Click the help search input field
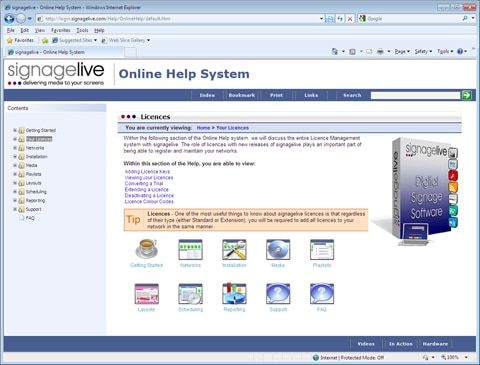480x365 pixels. tap(415, 95)
